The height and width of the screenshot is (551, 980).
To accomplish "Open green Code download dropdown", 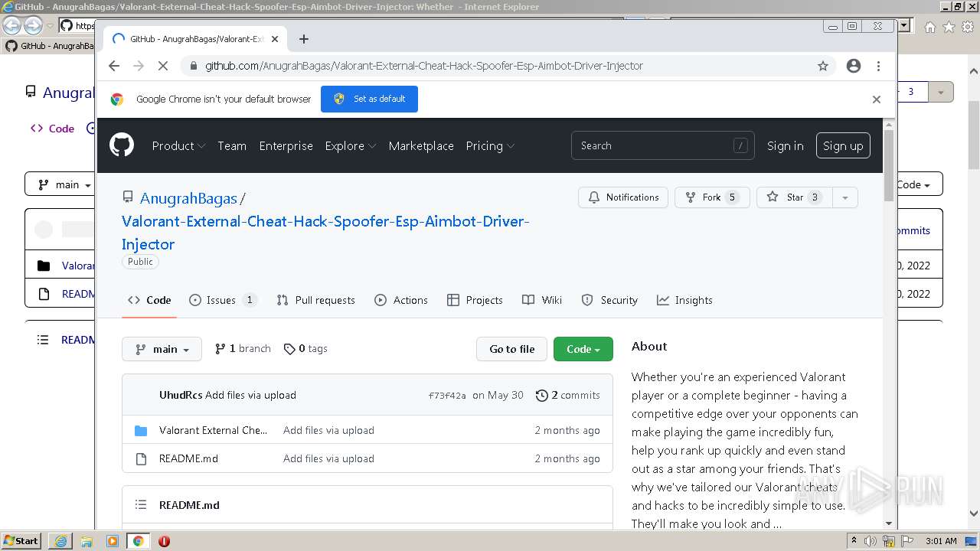I will pyautogui.click(x=583, y=349).
